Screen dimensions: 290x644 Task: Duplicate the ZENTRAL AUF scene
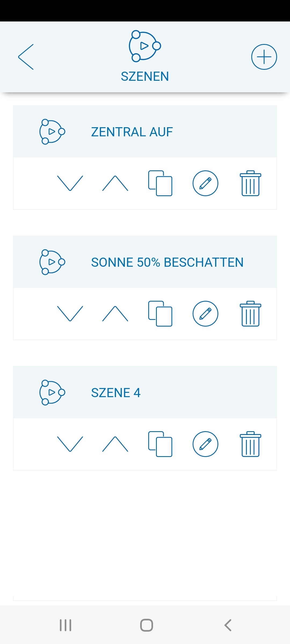pos(160,183)
